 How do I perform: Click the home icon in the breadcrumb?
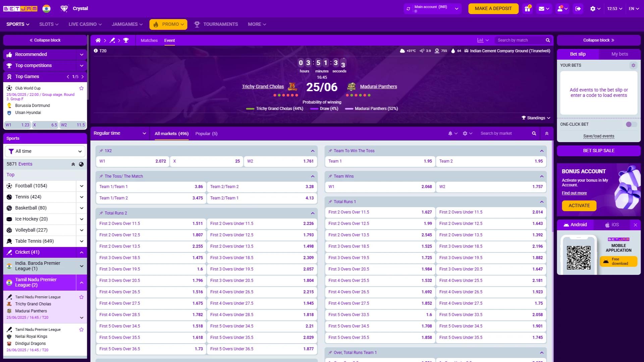click(x=98, y=40)
